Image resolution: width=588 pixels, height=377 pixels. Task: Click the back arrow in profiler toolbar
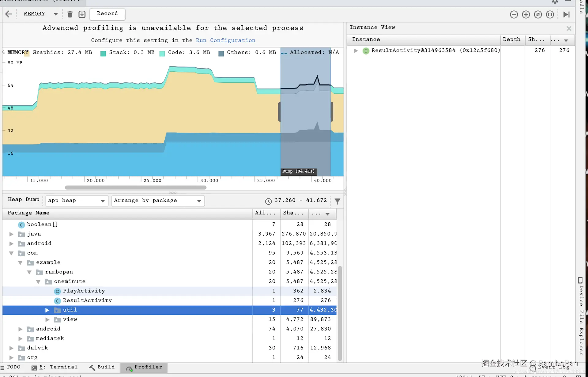point(9,14)
